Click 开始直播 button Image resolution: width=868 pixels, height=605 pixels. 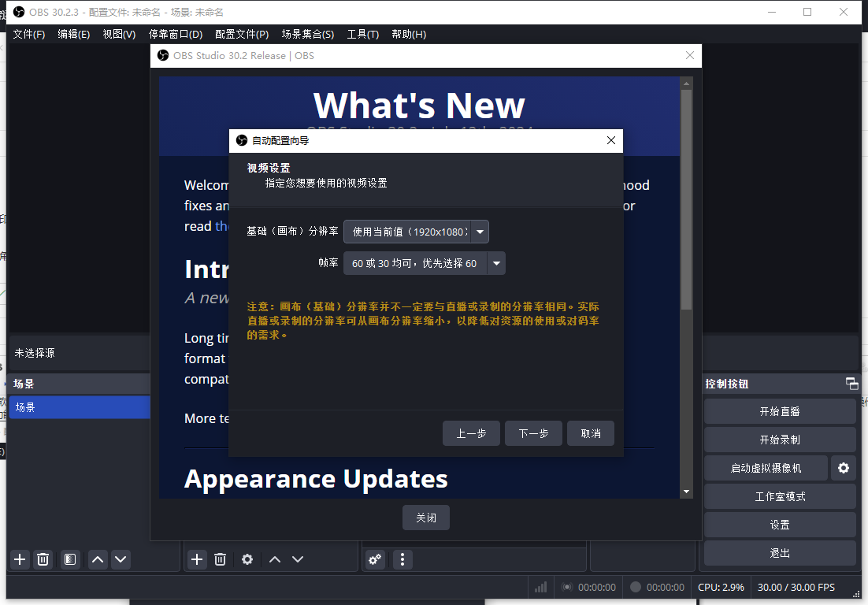(x=780, y=411)
